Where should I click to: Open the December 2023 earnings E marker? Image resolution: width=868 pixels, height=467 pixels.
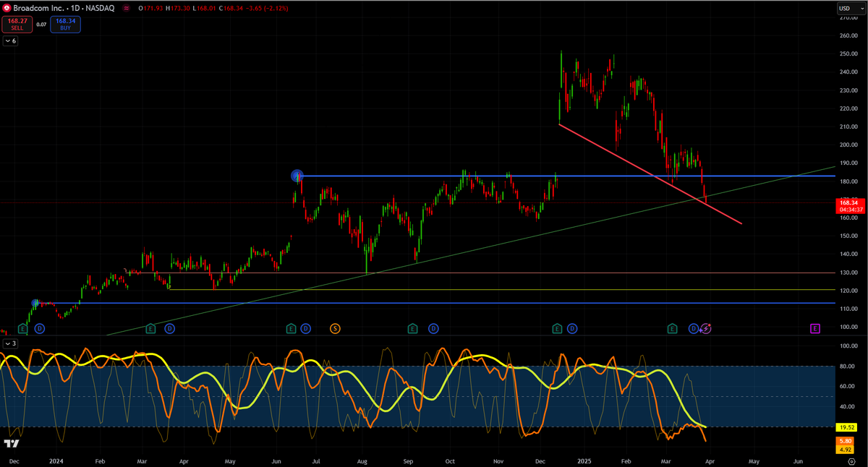click(x=22, y=328)
